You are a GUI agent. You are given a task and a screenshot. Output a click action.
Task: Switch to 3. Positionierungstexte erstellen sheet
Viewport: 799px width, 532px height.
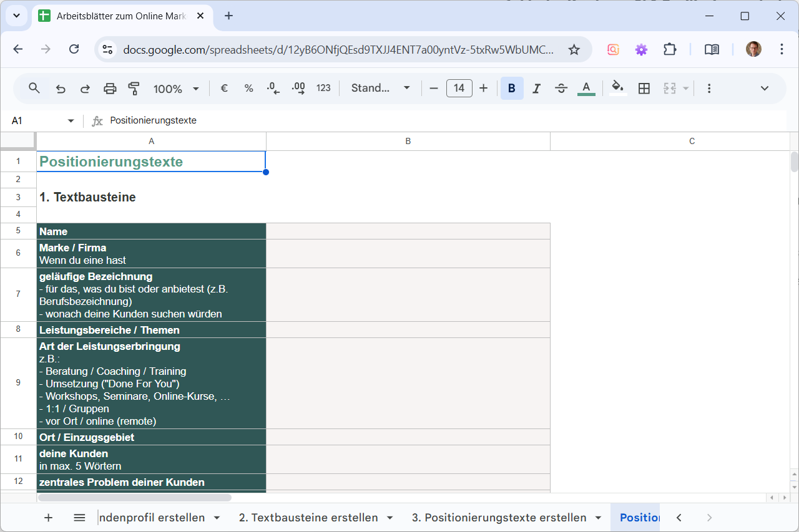499,518
